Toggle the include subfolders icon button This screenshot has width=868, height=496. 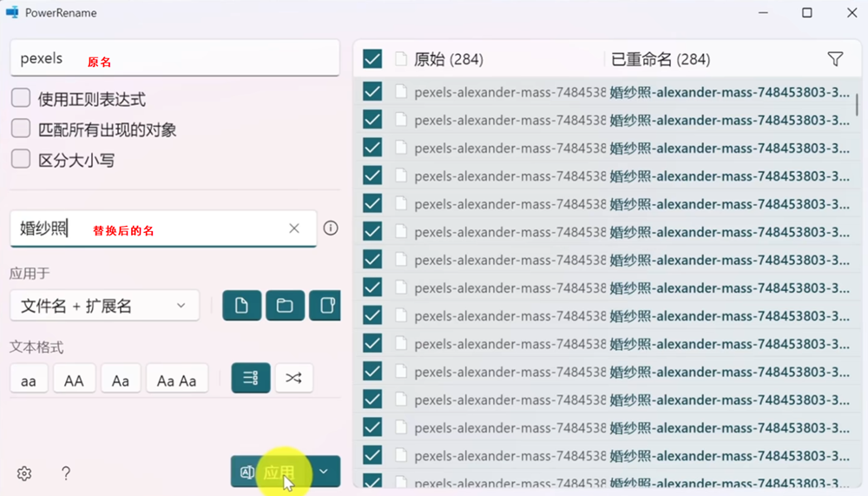325,306
